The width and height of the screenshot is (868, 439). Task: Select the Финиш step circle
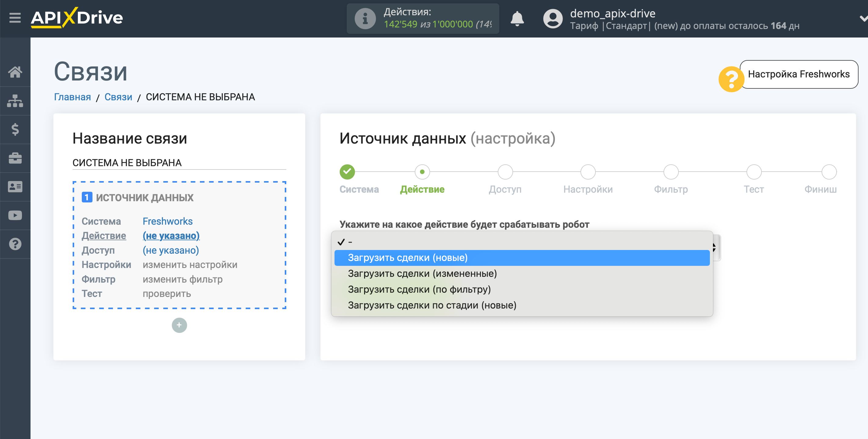click(x=829, y=172)
